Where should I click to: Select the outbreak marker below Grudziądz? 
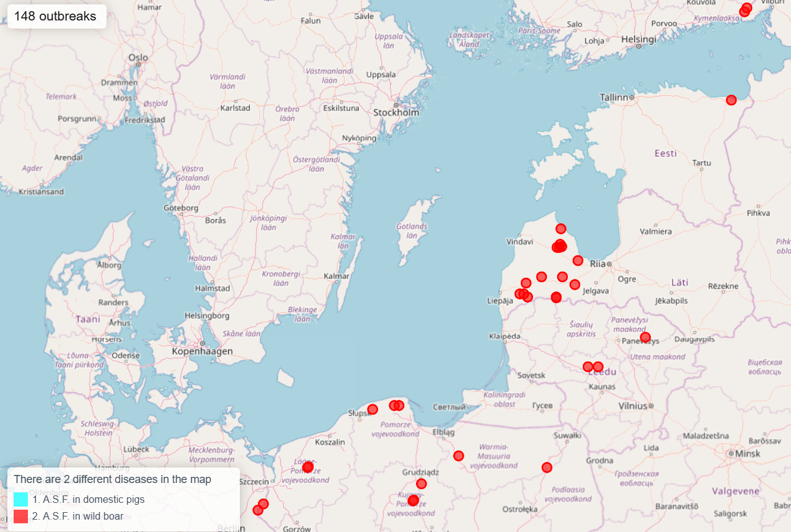point(422,484)
